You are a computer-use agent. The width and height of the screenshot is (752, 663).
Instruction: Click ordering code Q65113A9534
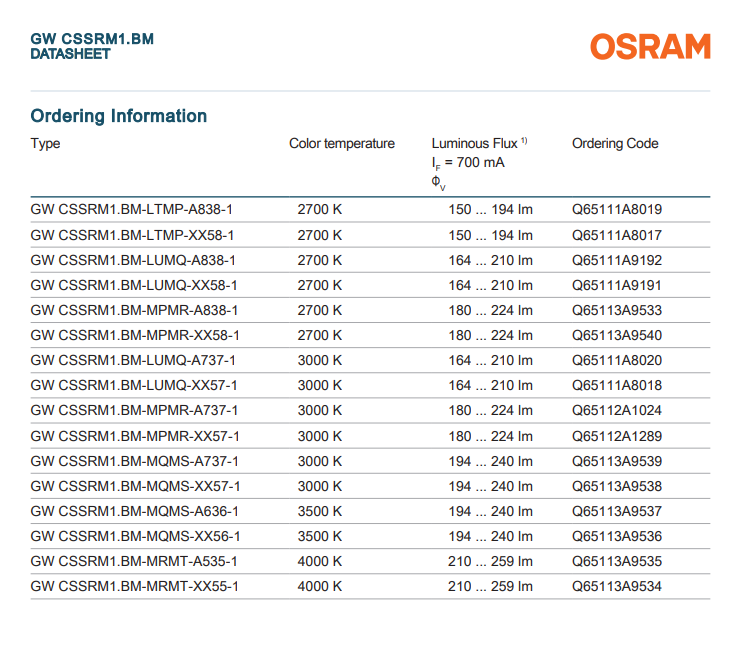click(x=617, y=586)
